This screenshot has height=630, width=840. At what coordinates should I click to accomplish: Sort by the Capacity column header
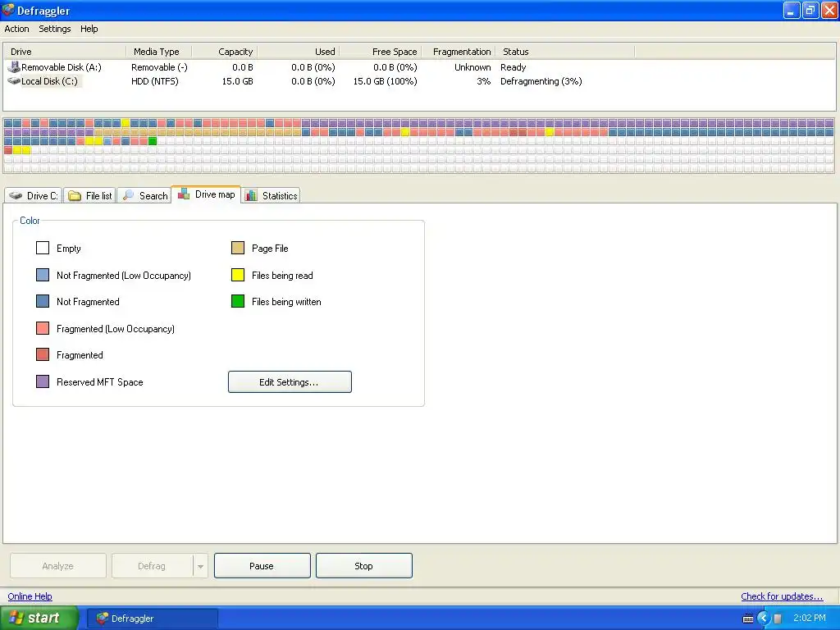(225, 52)
